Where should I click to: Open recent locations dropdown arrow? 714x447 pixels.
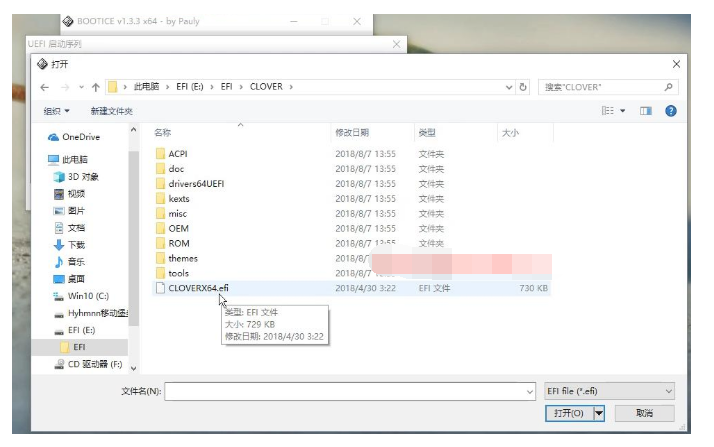pos(81,87)
